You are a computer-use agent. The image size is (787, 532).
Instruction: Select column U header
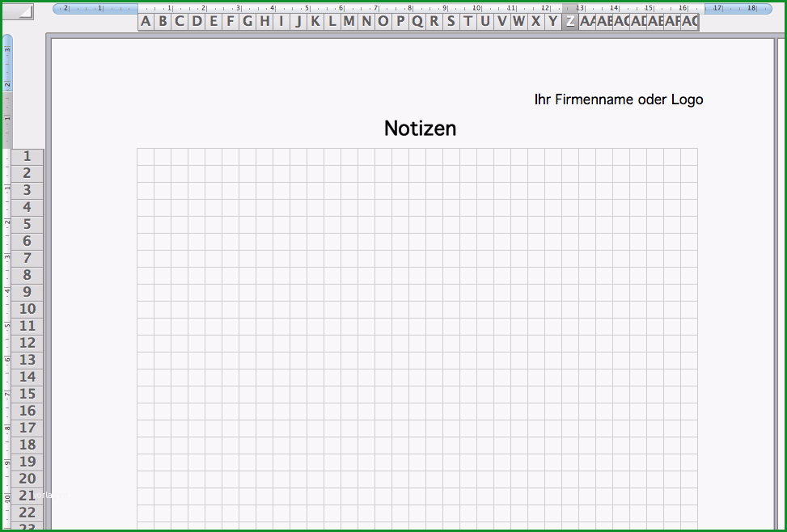tap(486, 22)
